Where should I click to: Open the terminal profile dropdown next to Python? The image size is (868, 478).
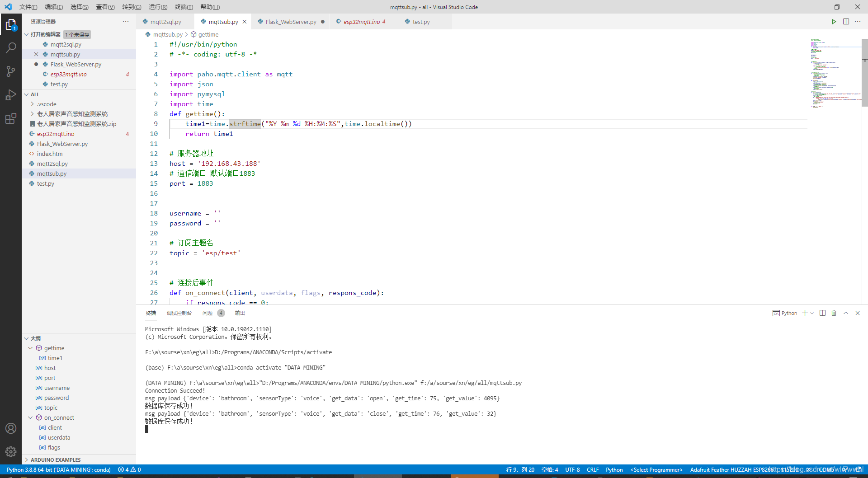[x=812, y=313]
